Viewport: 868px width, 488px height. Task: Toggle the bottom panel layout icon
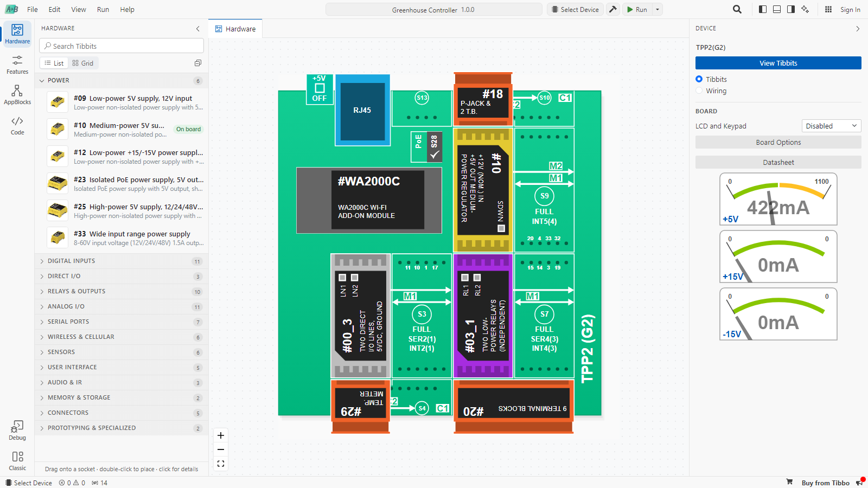777,9
